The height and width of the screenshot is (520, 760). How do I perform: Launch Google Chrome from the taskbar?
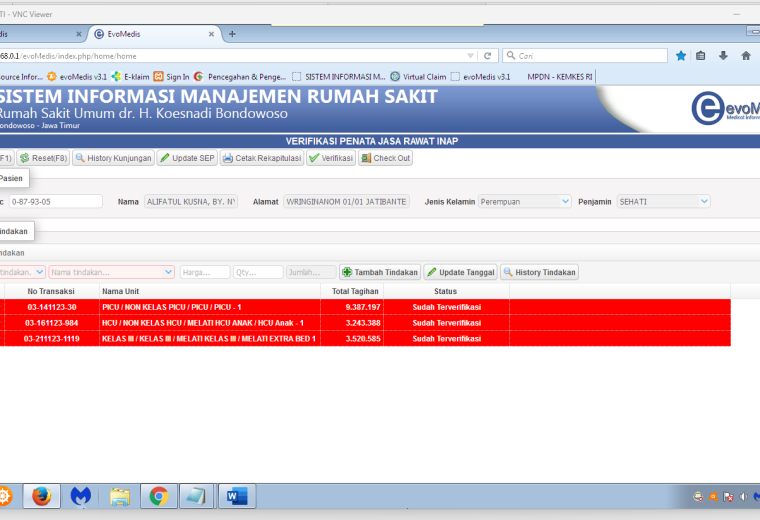pyautogui.click(x=159, y=496)
